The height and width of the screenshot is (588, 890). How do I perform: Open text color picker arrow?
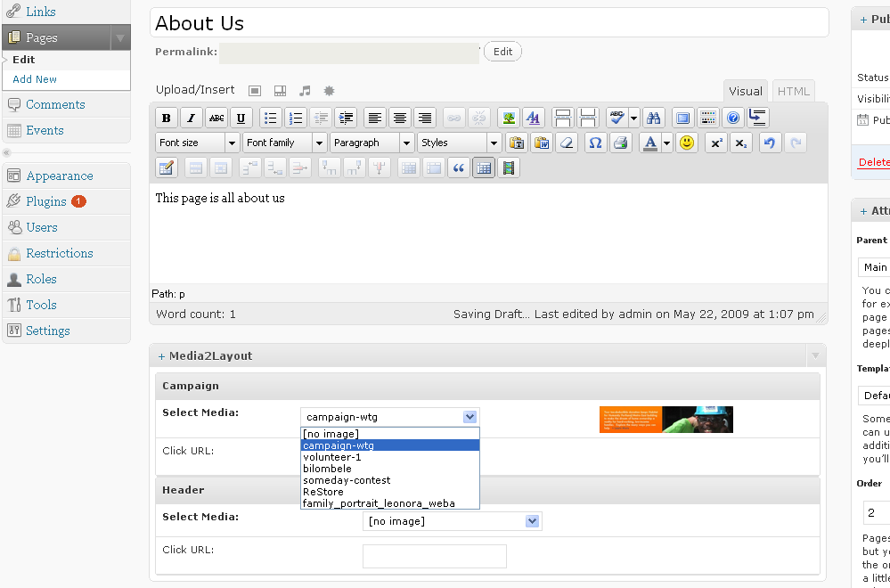click(667, 143)
